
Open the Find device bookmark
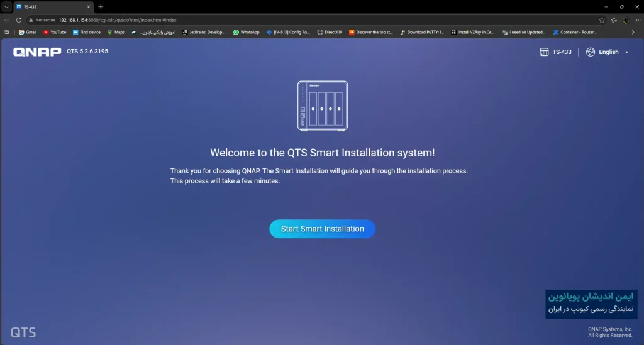click(87, 32)
